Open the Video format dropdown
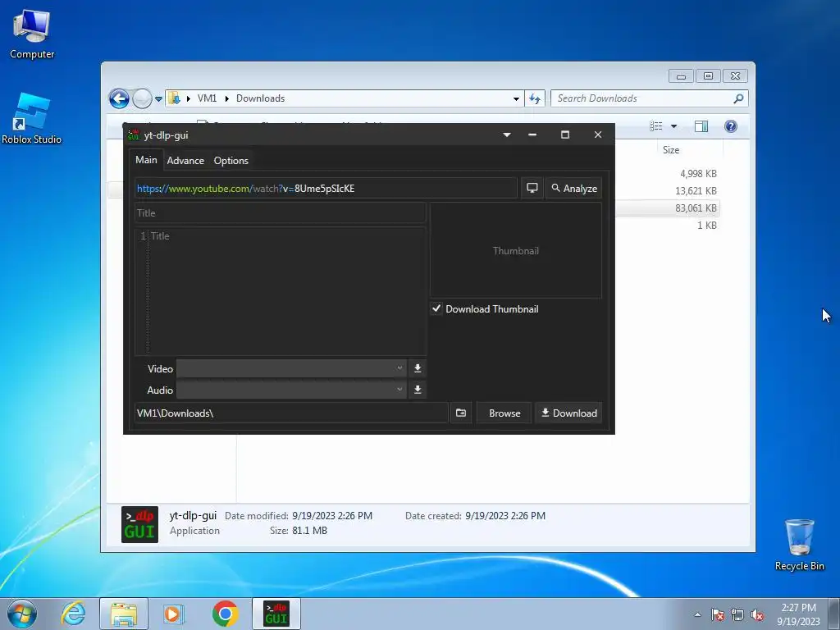 point(291,368)
